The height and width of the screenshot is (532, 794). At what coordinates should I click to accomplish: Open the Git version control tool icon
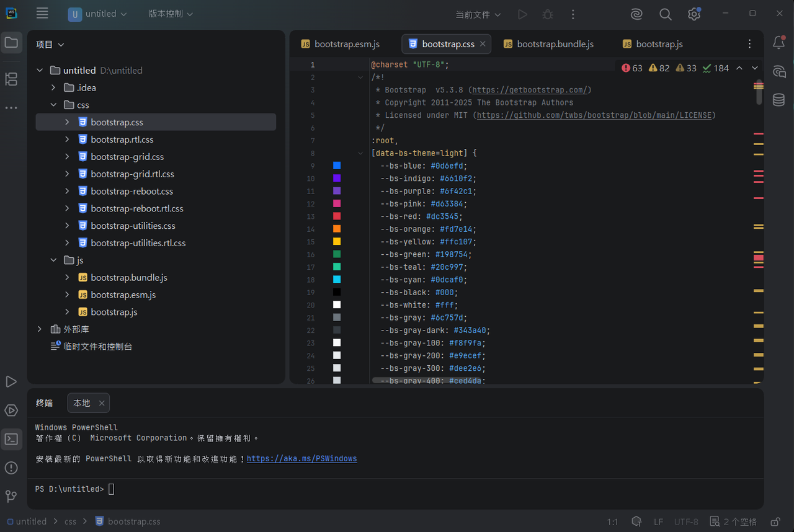pos(11,496)
